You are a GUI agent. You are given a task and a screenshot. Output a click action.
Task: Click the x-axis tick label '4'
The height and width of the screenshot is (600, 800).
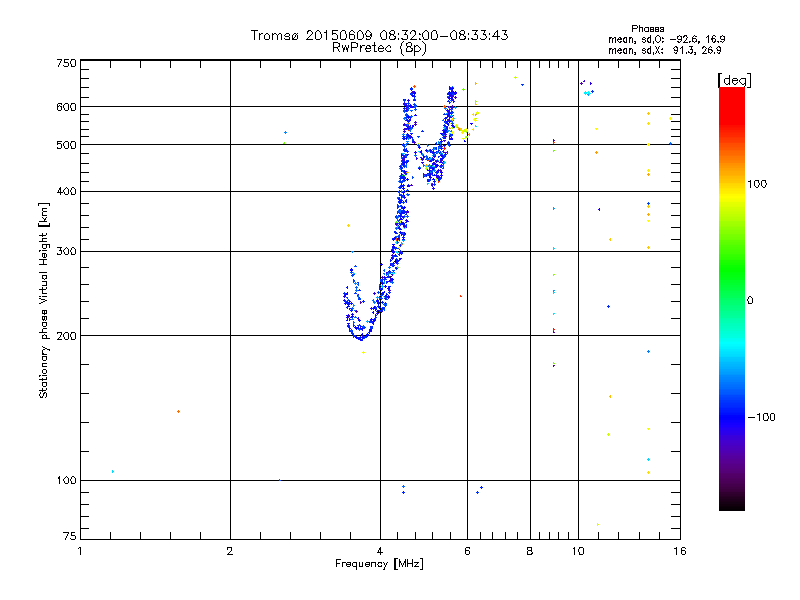coord(380,551)
